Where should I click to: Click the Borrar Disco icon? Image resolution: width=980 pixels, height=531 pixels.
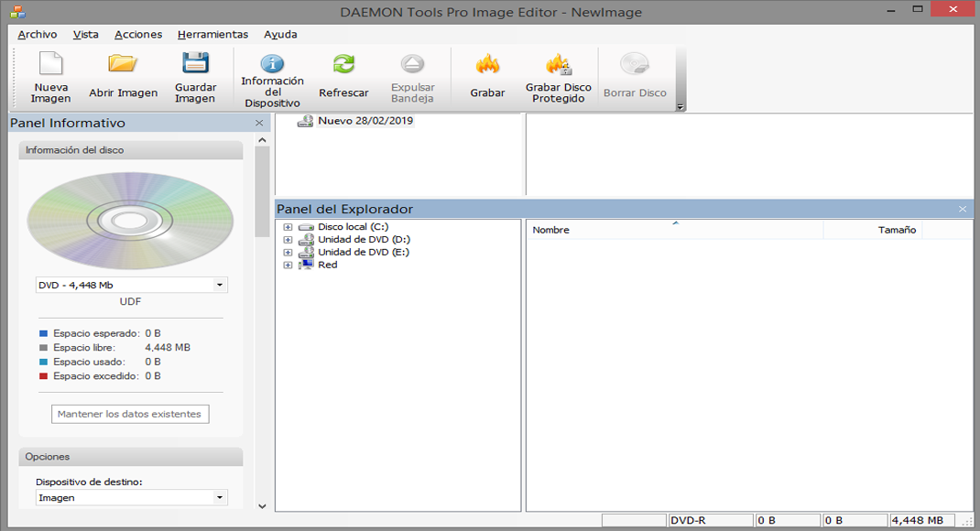pyautogui.click(x=635, y=63)
